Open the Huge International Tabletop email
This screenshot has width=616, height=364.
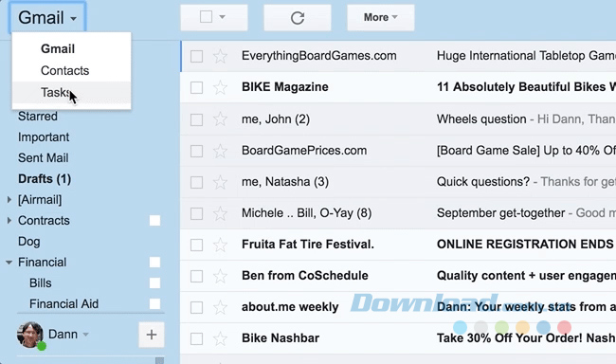tap(526, 56)
